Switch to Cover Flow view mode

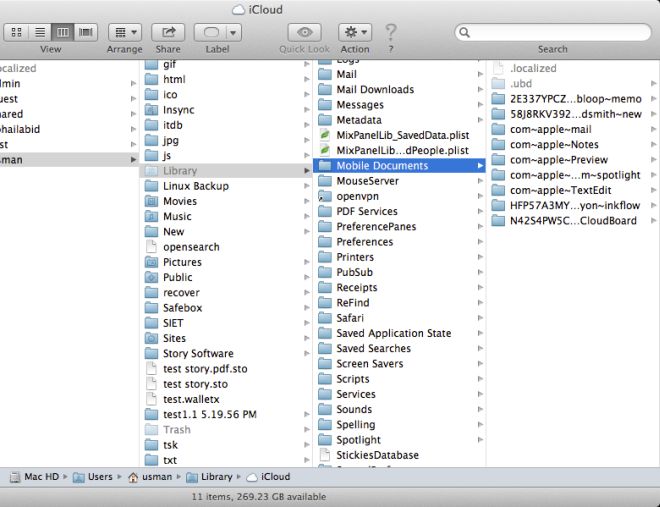pyautogui.click(x=86, y=32)
